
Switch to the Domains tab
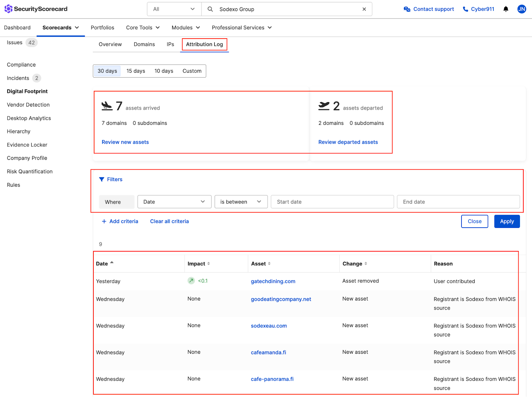point(144,44)
